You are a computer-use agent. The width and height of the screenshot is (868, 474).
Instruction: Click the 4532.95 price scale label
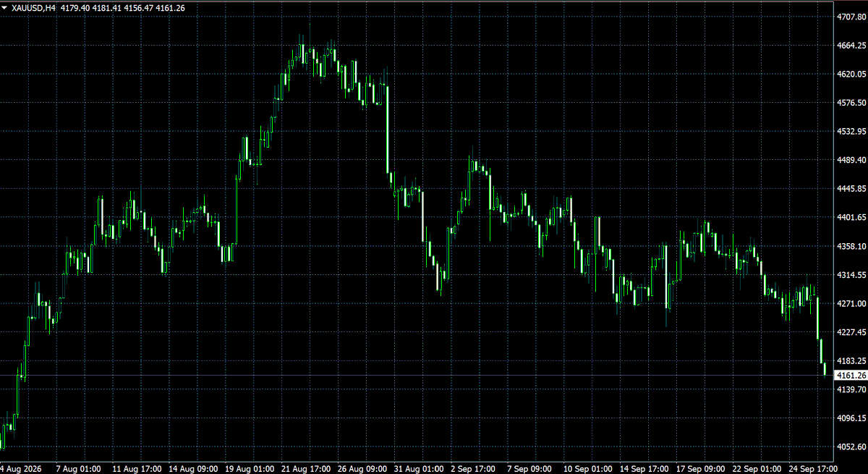point(851,132)
